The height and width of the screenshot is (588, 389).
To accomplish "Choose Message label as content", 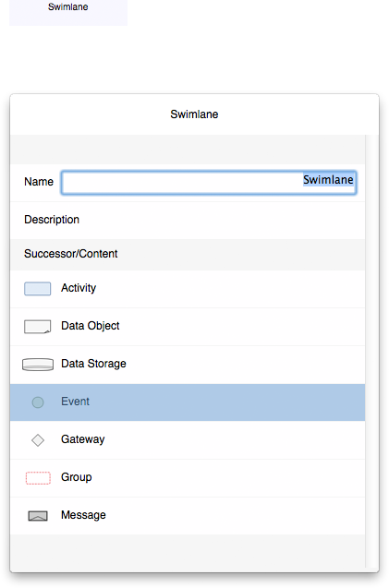I will coord(83,515).
